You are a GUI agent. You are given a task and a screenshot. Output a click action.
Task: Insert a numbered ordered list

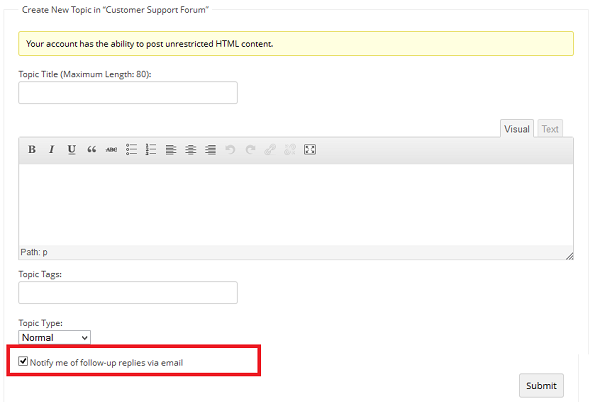coord(151,149)
